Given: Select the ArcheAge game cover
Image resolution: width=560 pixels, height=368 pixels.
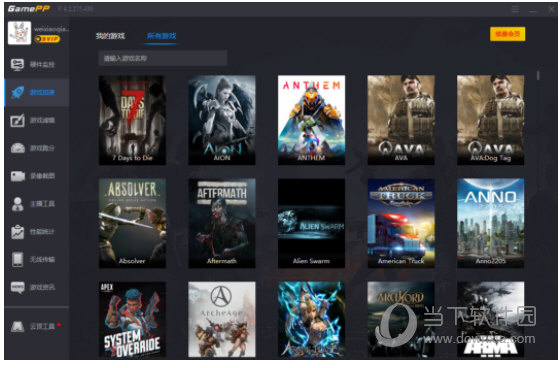Looking at the screenshot, I should [222, 319].
